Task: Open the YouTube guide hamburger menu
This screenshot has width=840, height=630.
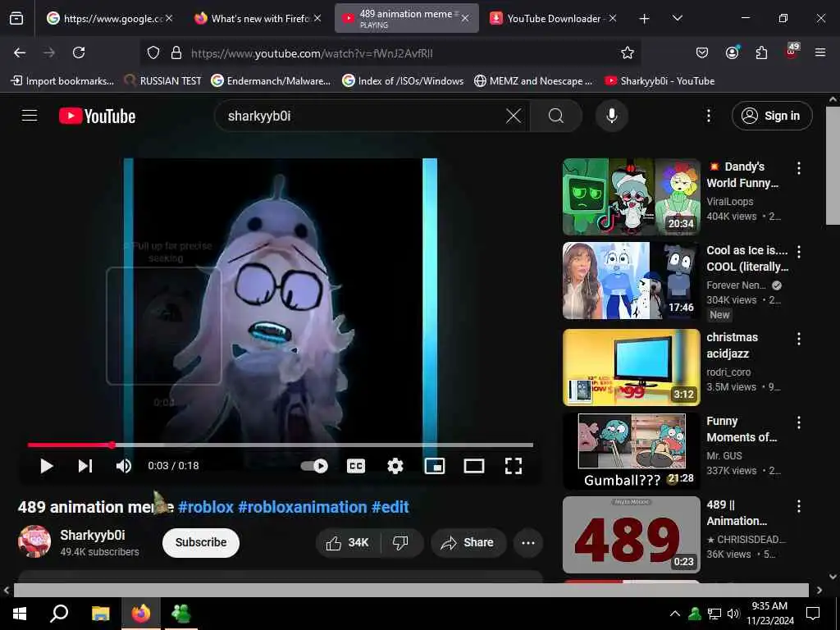Action: pos(30,116)
